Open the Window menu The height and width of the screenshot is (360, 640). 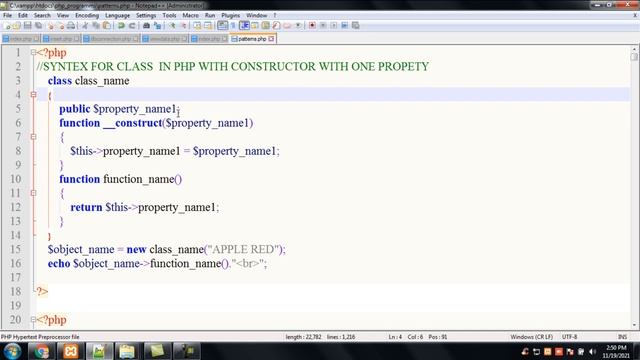tap(256, 16)
